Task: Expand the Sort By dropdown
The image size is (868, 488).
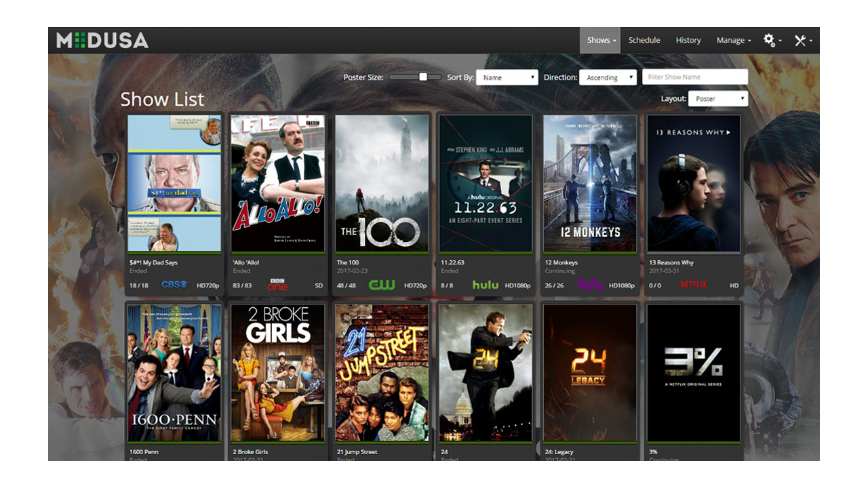Action: 507,77
